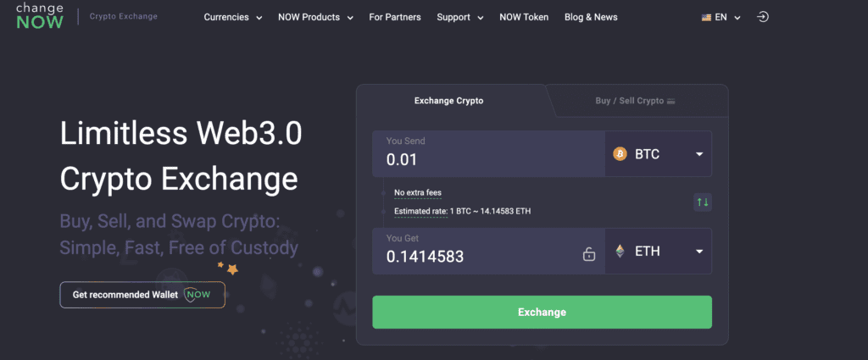Open Blog & News page

[591, 17]
